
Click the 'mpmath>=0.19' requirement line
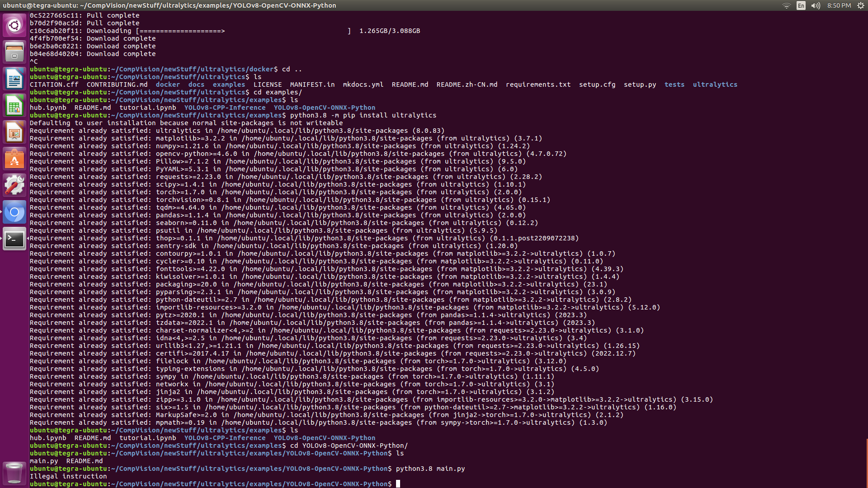(318, 422)
